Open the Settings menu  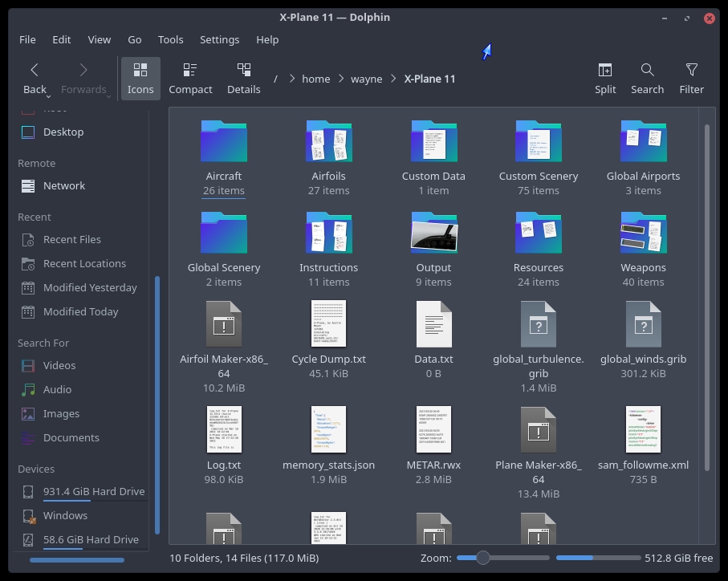pos(219,39)
